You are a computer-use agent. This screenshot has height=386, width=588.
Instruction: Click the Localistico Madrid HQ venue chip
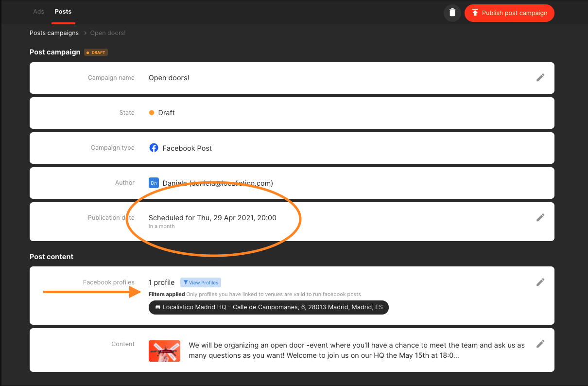point(269,307)
